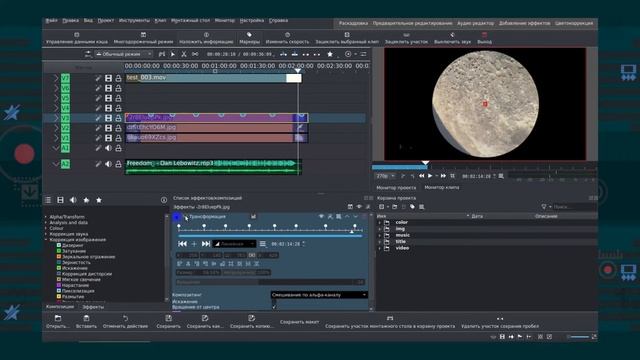
Task: Click Управление данными кэша icon
Action: 77,35
